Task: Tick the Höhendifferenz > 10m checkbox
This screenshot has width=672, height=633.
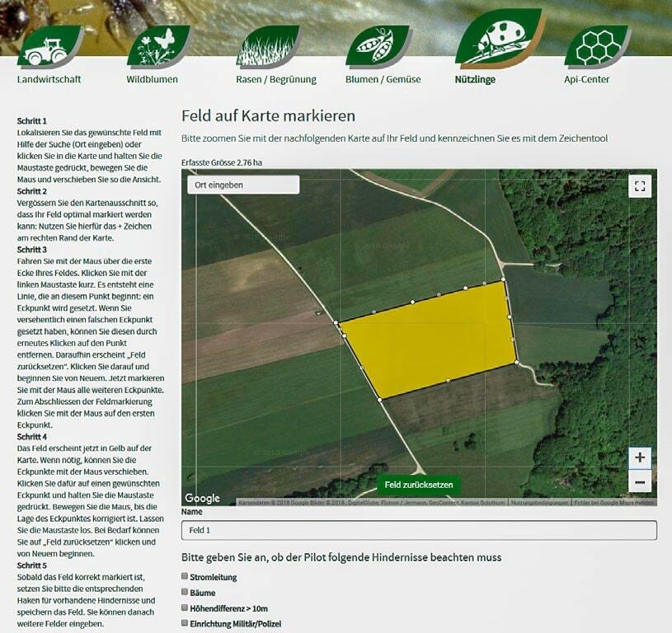Action: (x=186, y=608)
